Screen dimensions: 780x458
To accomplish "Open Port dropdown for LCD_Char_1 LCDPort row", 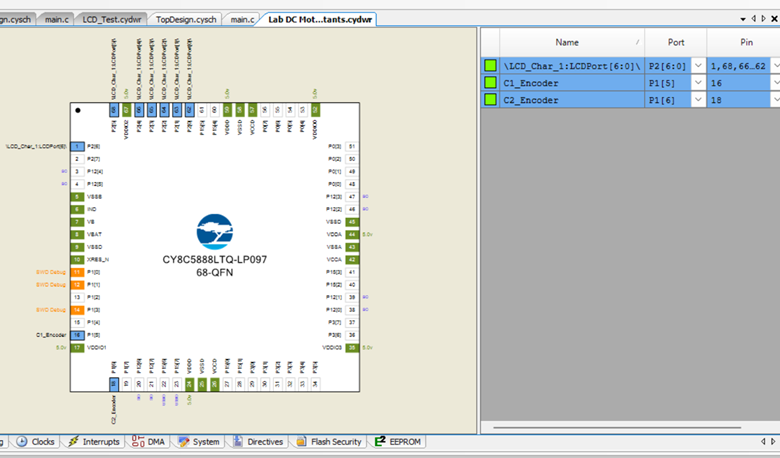I will (698, 65).
